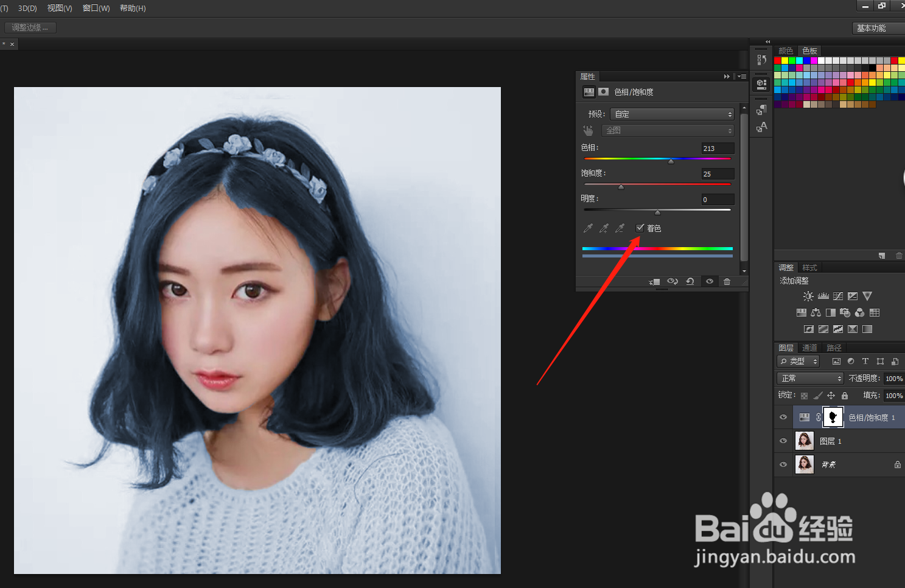Add a Levels adjustment (histogram icon)
The height and width of the screenshot is (588, 905).
coord(823,296)
